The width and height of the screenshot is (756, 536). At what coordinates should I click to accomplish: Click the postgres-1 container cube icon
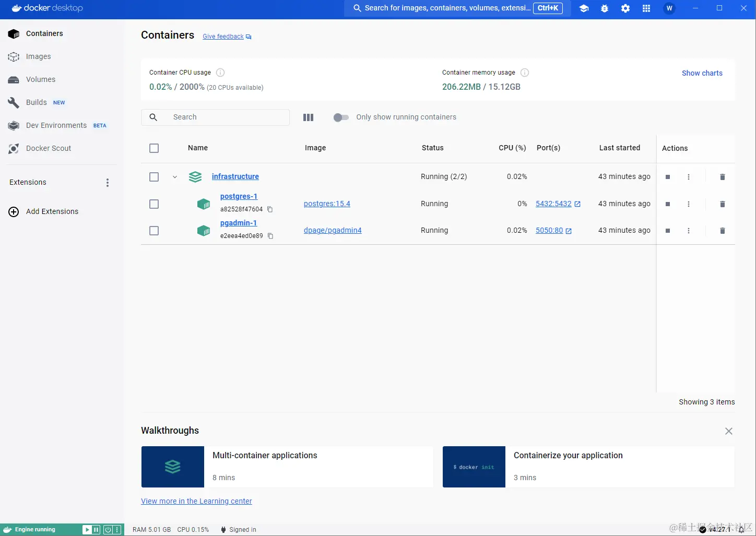point(204,204)
